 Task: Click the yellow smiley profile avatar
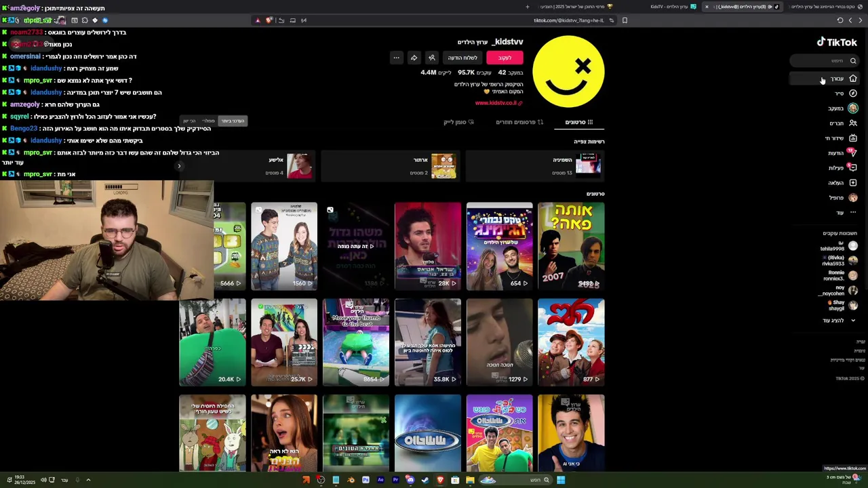[568, 71]
